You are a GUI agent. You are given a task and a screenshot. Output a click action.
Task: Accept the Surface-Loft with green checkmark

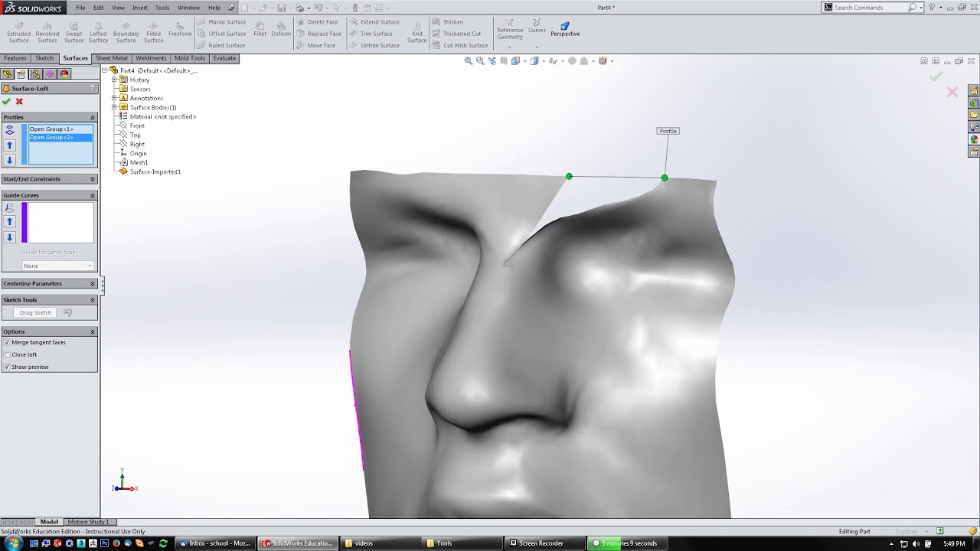pyautogui.click(x=7, y=101)
